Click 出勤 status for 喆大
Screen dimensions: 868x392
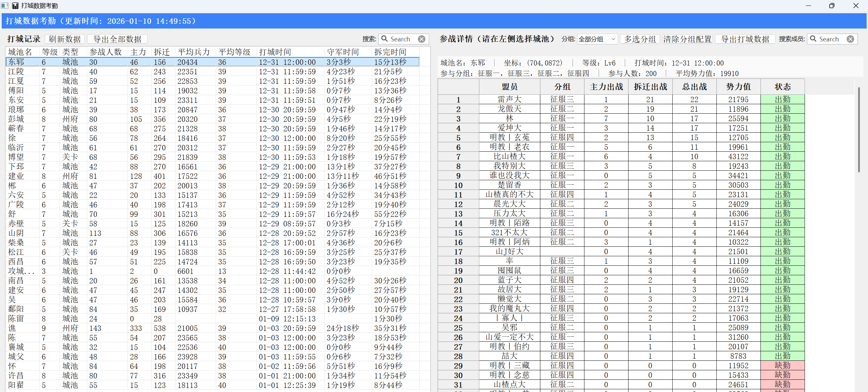[x=783, y=356]
